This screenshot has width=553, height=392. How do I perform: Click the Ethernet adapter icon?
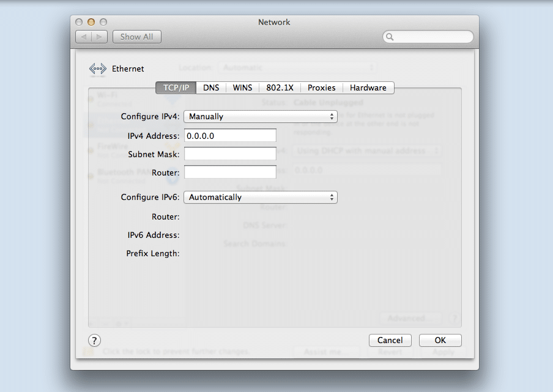(x=97, y=68)
